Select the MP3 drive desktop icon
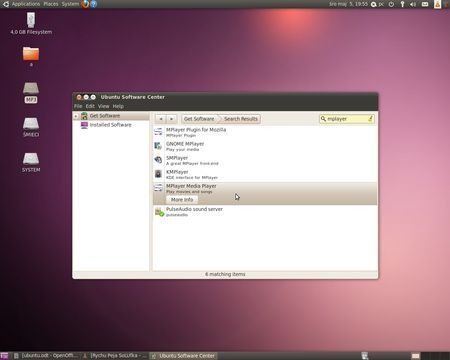 [31, 93]
